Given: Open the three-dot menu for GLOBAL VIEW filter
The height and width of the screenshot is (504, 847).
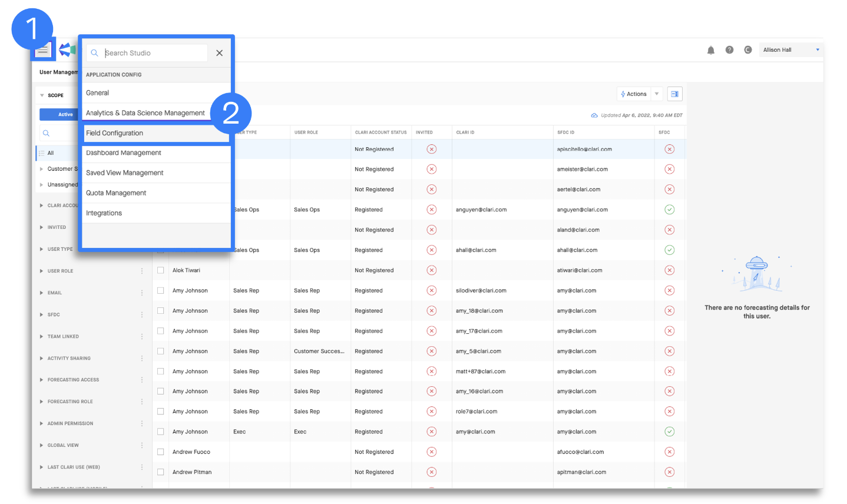Looking at the screenshot, I should pos(142,445).
